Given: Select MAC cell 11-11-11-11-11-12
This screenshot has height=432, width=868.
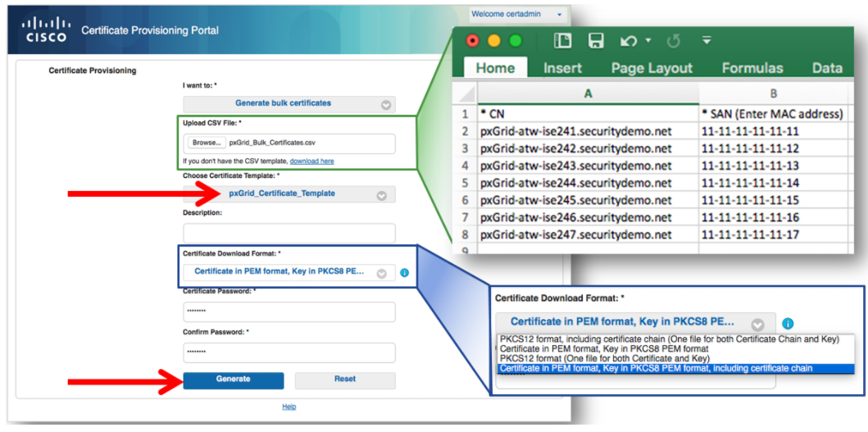Looking at the screenshot, I should coord(773,148).
